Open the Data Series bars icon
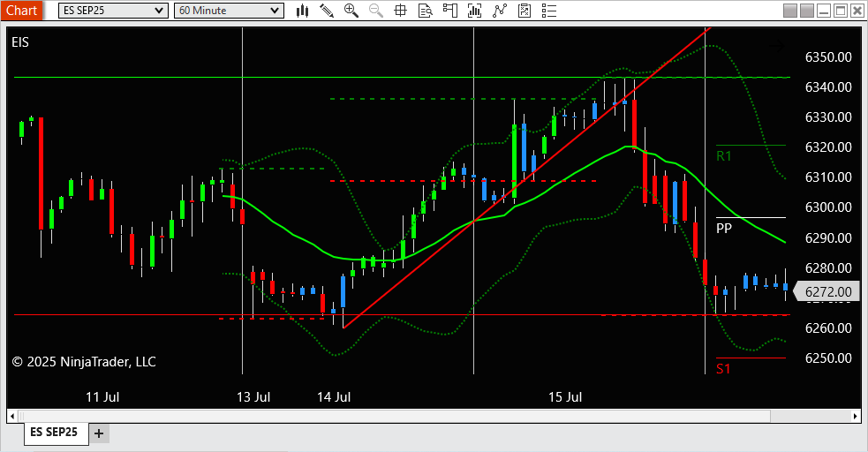This screenshot has height=452, width=868. pos(474,11)
